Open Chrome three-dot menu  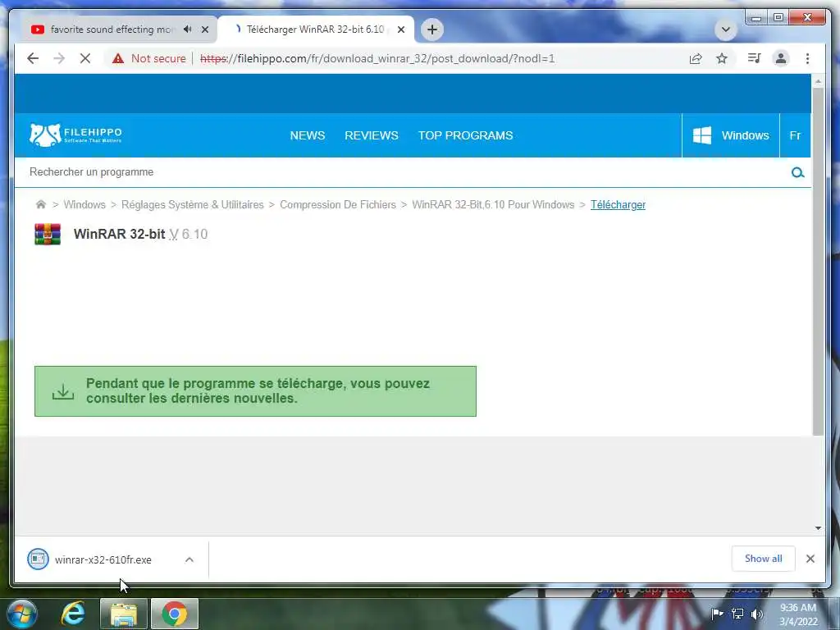(807, 58)
